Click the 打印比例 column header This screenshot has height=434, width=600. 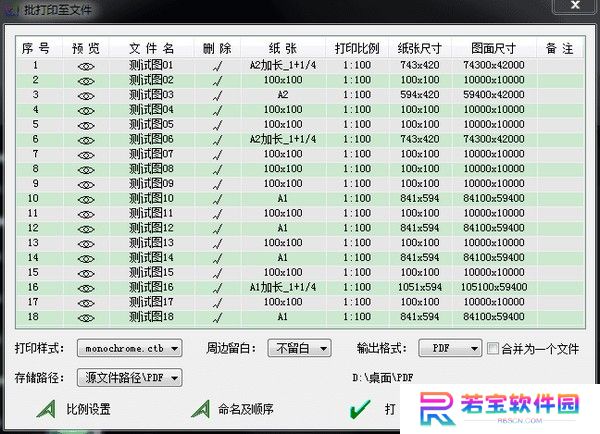click(357, 49)
